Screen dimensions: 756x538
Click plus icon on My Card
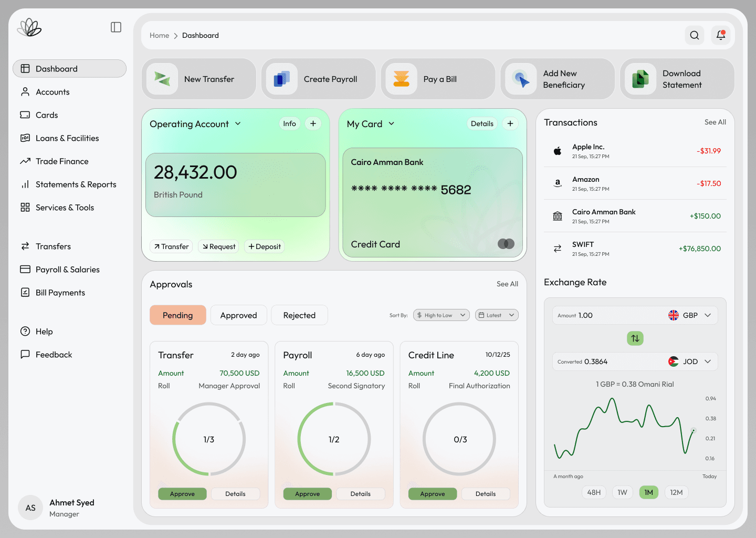(510, 123)
